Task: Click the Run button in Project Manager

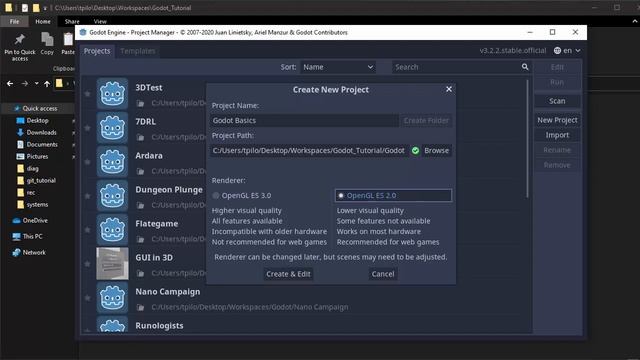Action: [557, 82]
